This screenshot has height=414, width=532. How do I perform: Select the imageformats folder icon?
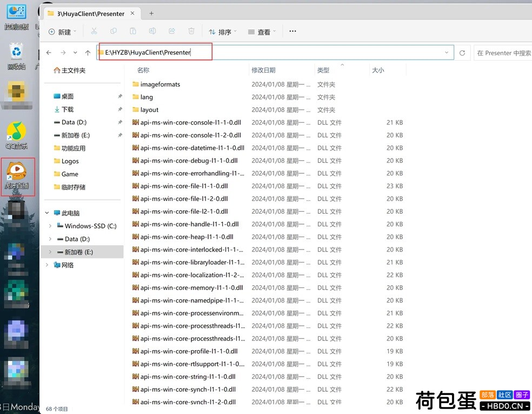(x=136, y=84)
